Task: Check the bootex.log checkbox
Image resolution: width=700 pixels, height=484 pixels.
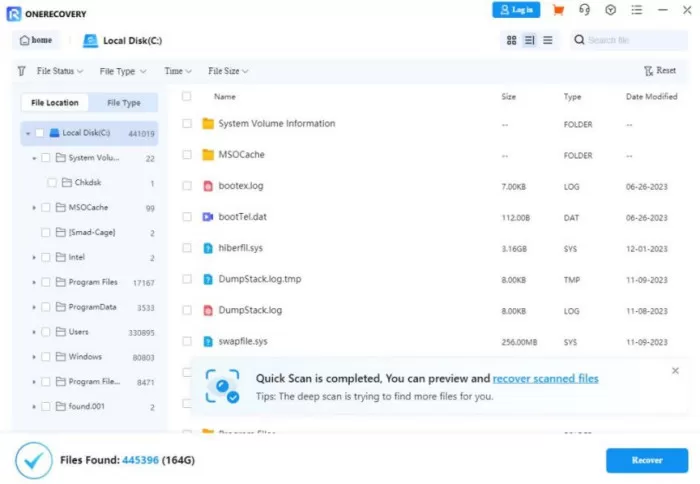Action: coord(187,186)
